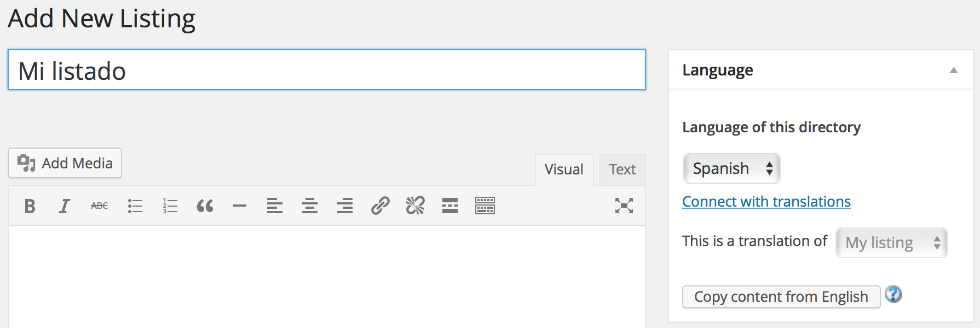This screenshot has height=328, width=980.
Task: Insert a bulleted list
Action: (135, 206)
